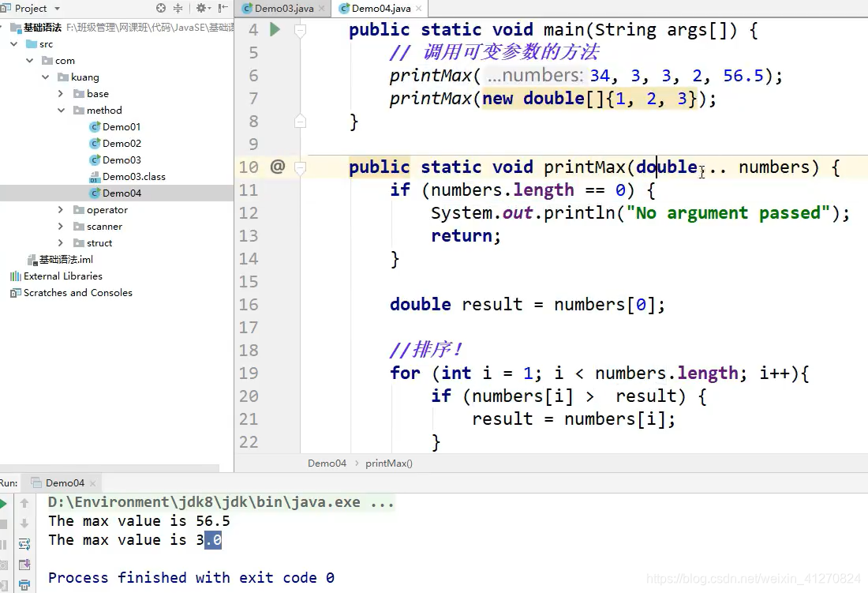Collapse the com package

point(29,60)
